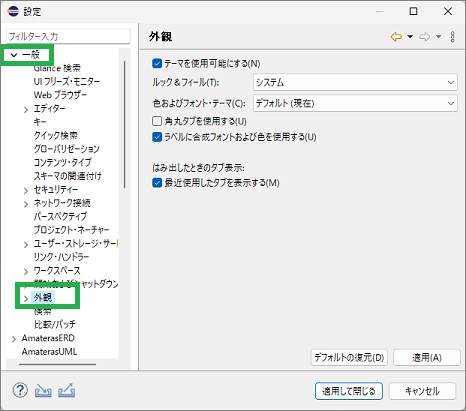Expand the 外観 tree node
Screen dimensions: 466x411
click(26, 298)
